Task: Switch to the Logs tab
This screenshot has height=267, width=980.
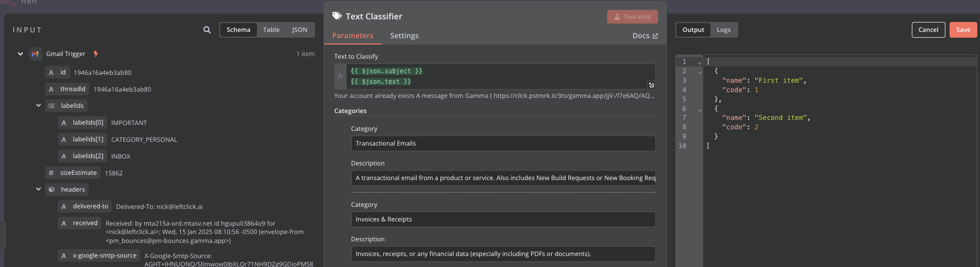Action: (x=723, y=30)
